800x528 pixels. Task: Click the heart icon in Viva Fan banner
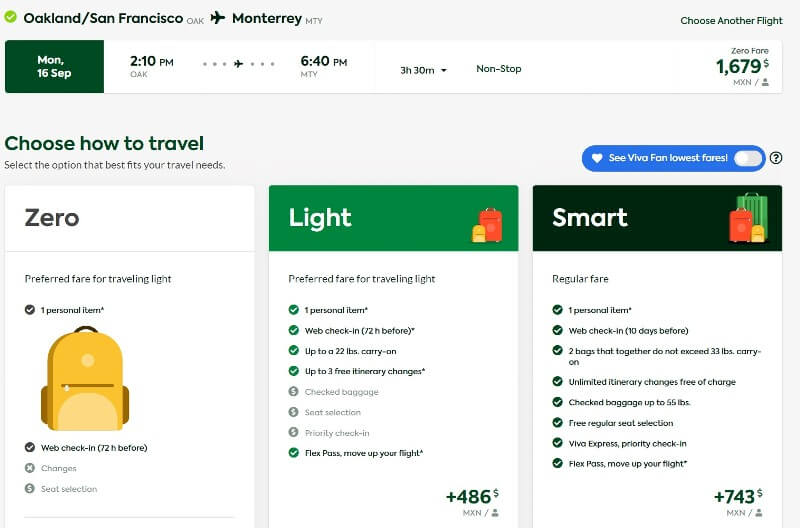[x=596, y=158]
